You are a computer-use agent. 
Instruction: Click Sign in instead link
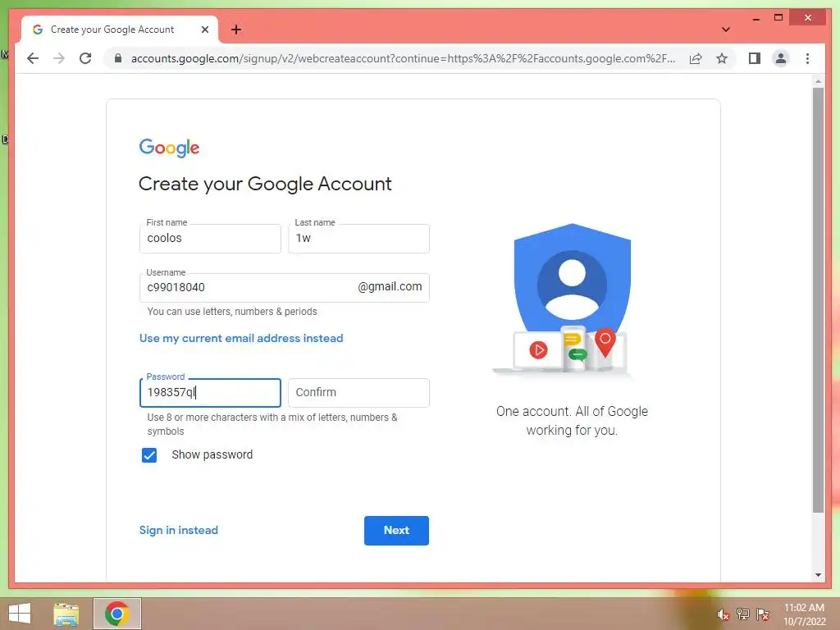178,531
